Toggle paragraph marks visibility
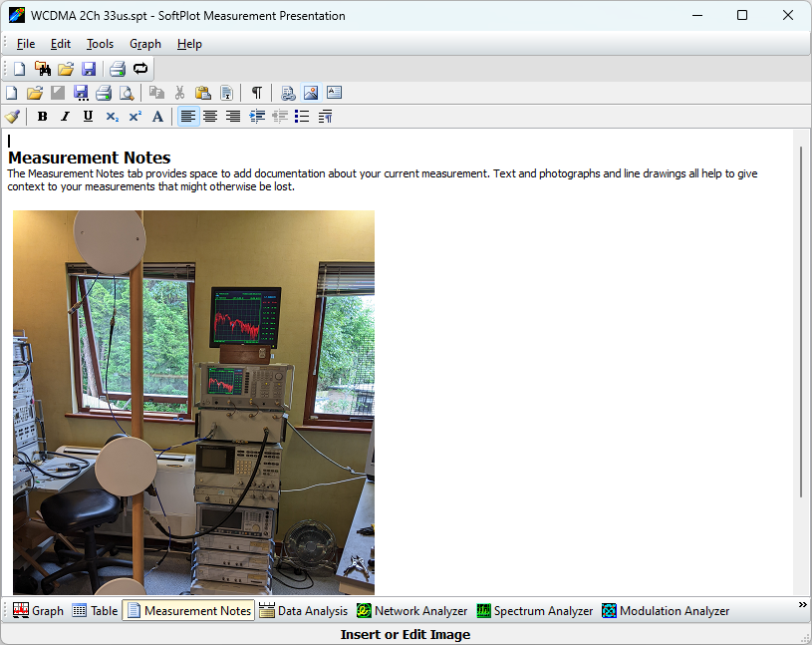This screenshot has width=812, height=645. click(x=256, y=93)
